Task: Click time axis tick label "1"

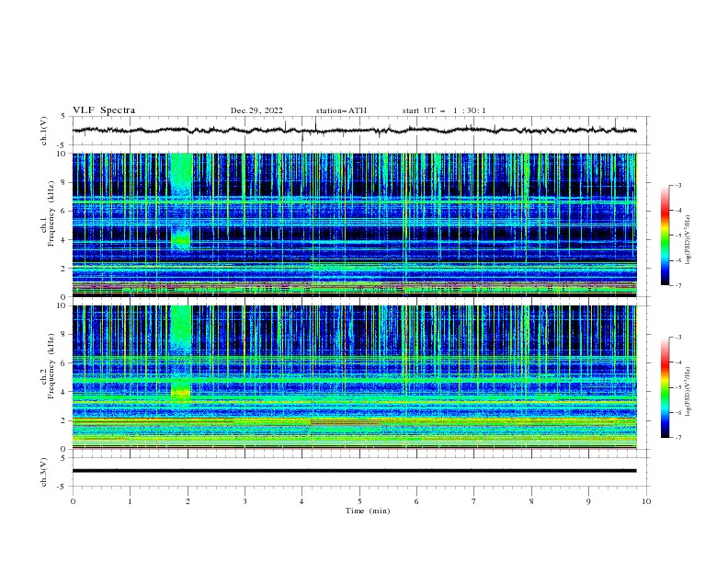Action: tap(130, 501)
